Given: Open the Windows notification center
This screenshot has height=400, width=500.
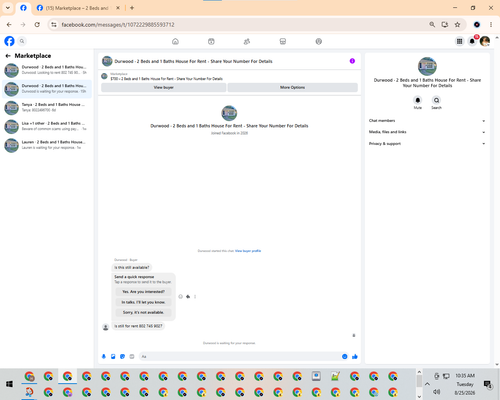Looking at the screenshot, I should (488, 385).
